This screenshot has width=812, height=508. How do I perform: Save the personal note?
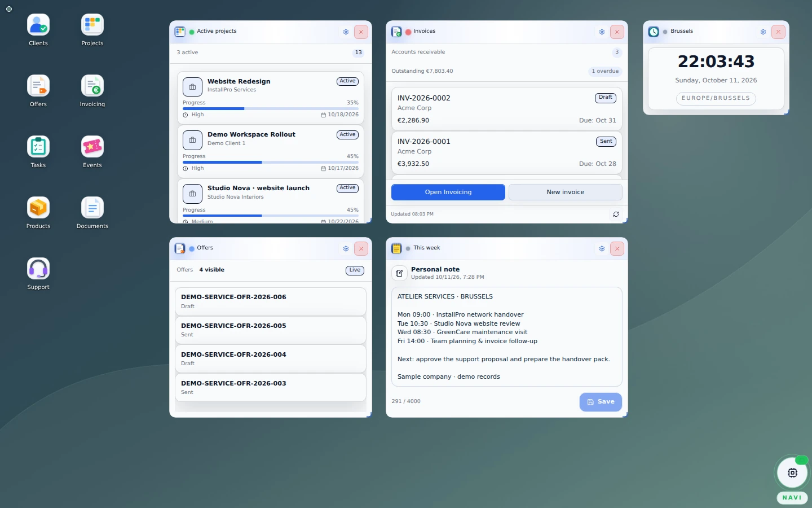pos(601,402)
